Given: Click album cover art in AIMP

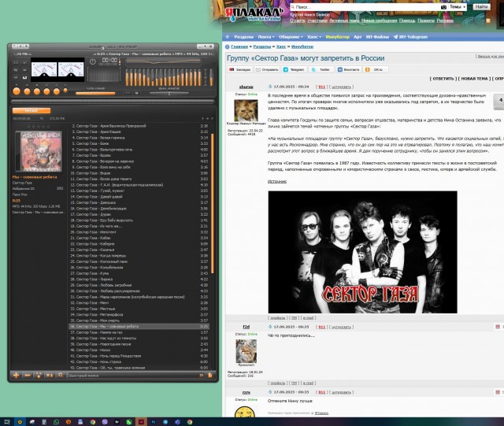Looking at the screenshot, I should coord(39,151).
